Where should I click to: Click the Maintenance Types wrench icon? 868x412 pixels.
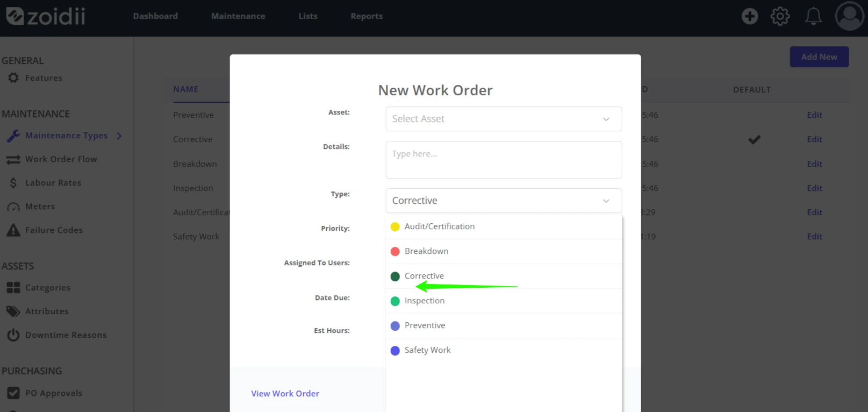13,136
